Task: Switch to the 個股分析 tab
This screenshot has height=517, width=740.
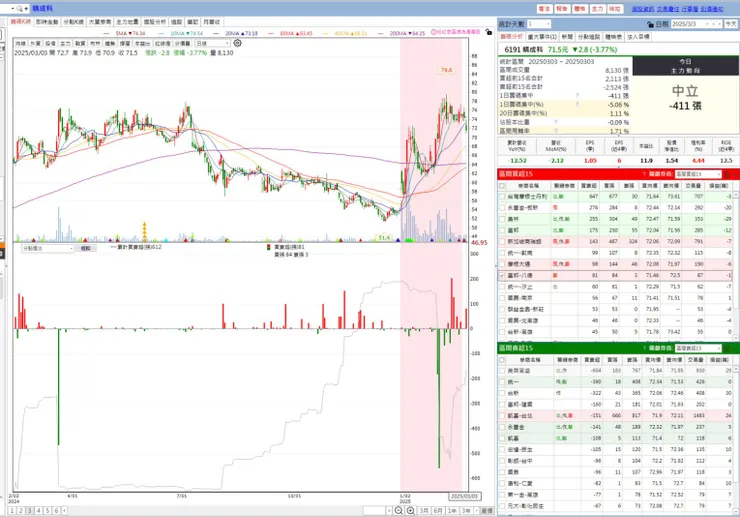Action: [x=154, y=22]
